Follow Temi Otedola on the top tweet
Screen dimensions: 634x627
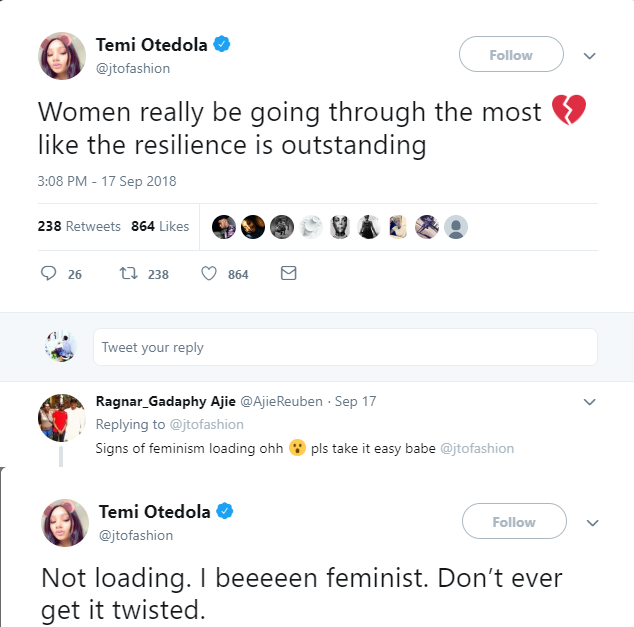(x=510, y=55)
